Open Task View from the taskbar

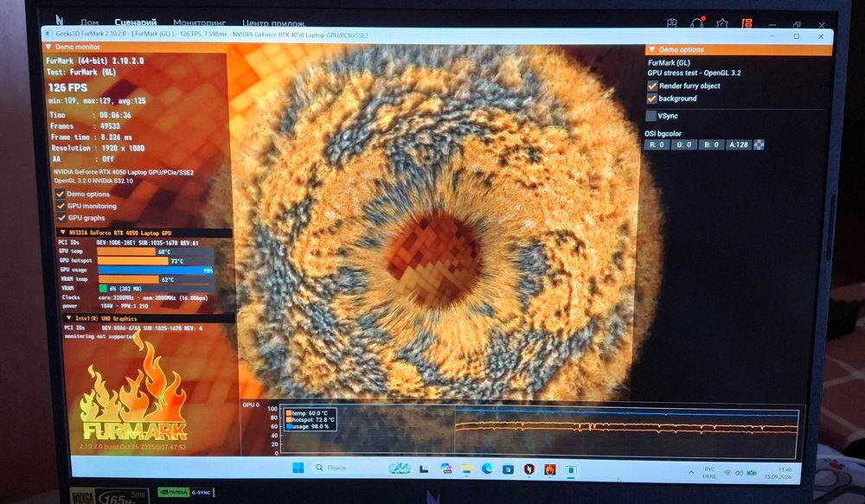[x=424, y=469]
